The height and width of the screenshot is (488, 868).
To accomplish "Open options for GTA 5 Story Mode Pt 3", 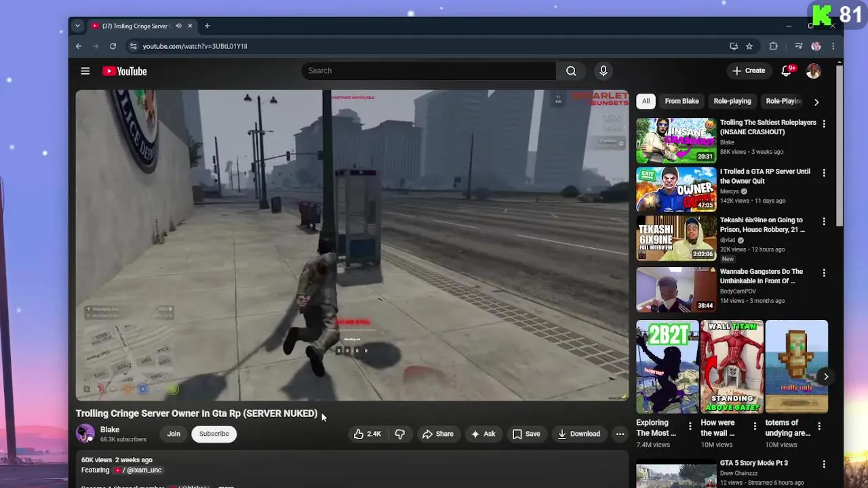I will [824, 464].
